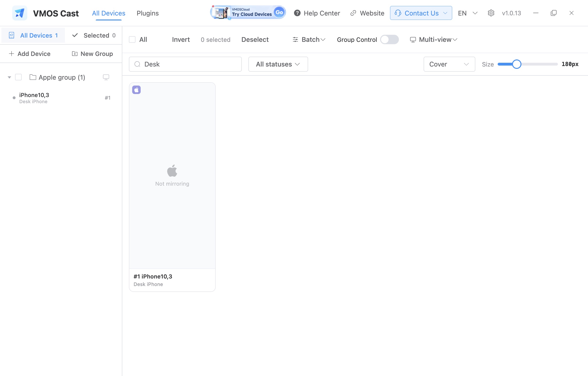This screenshot has width=588, height=376.
Task: Click the Deselect button
Action: 255,39
